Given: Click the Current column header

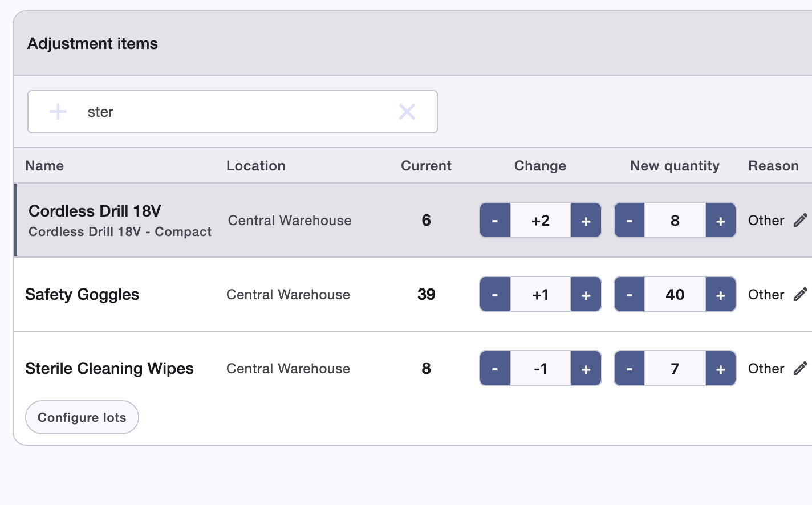Looking at the screenshot, I should (426, 166).
